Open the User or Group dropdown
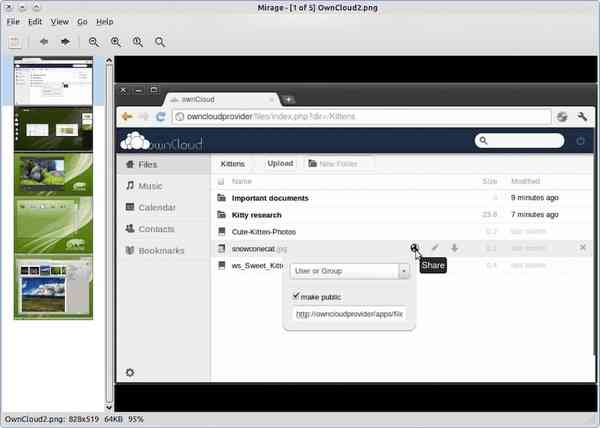The image size is (600, 428). click(x=349, y=271)
